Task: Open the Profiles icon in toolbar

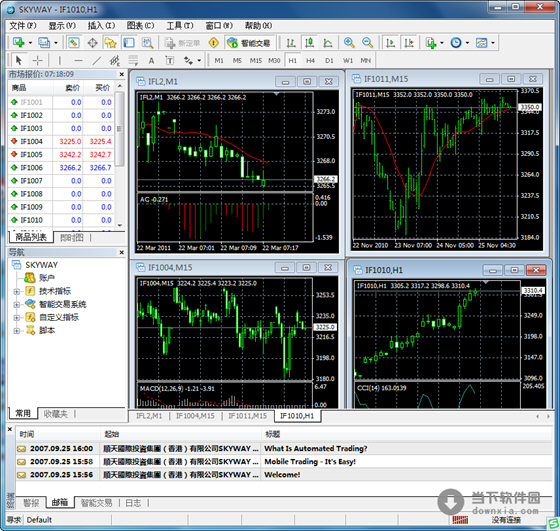Action: tap(44, 42)
